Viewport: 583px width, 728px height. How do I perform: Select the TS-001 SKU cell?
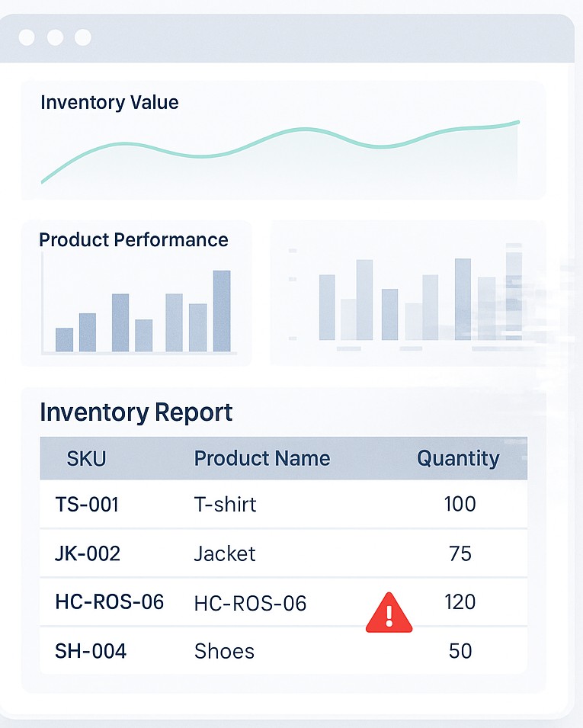87,504
